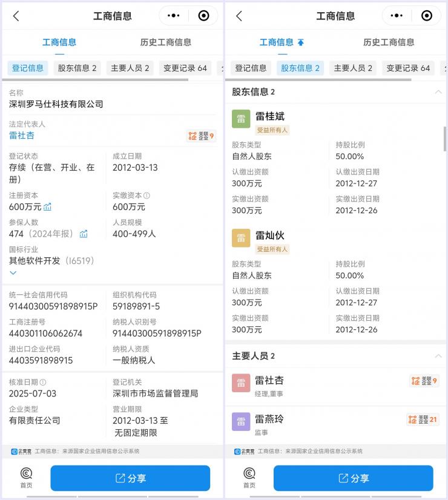Tap the record target icon in left panel
Image resolution: width=448 pixels, height=500 pixels.
(x=203, y=15)
